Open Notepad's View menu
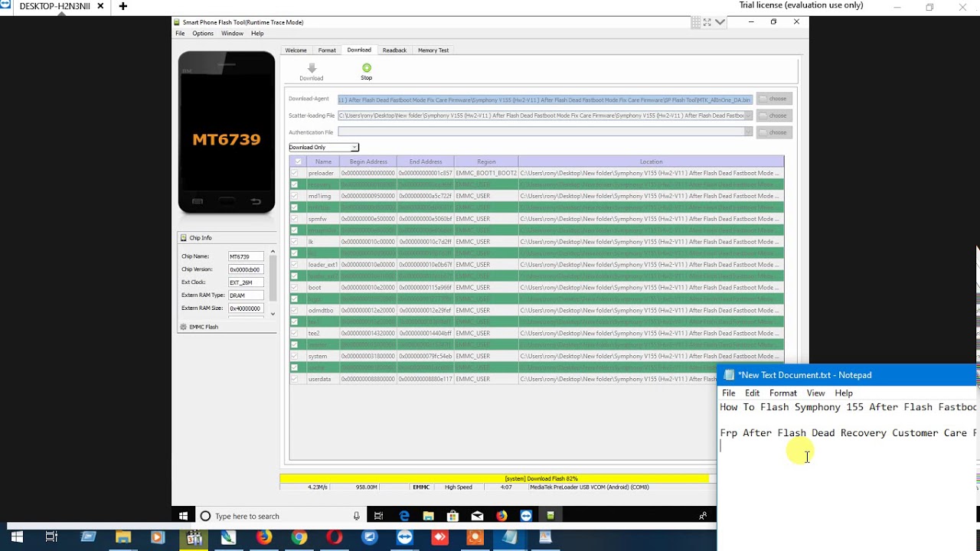This screenshot has height=551, width=980. click(x=816, y=393)
